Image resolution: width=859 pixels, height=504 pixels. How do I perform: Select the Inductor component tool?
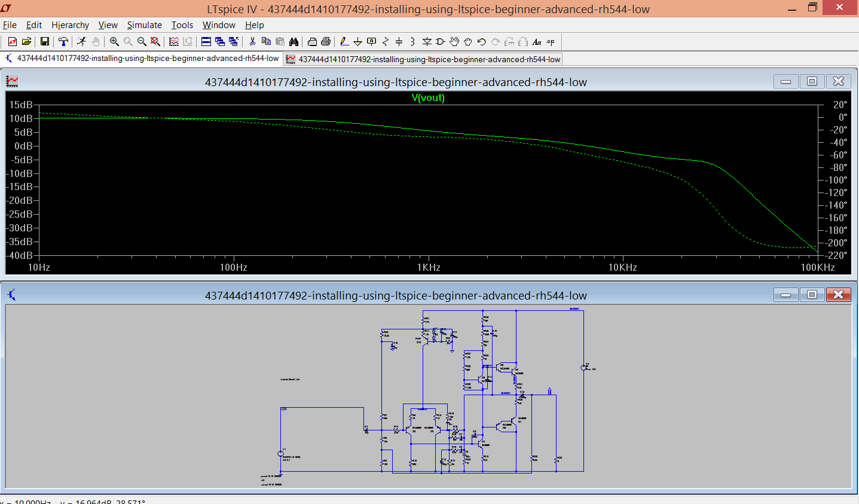click(412, 41)
